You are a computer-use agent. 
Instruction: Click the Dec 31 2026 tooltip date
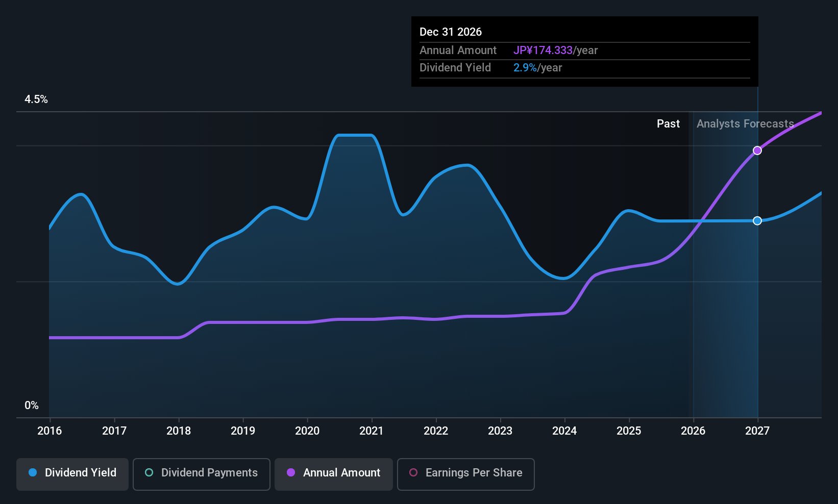coord(451,32)
